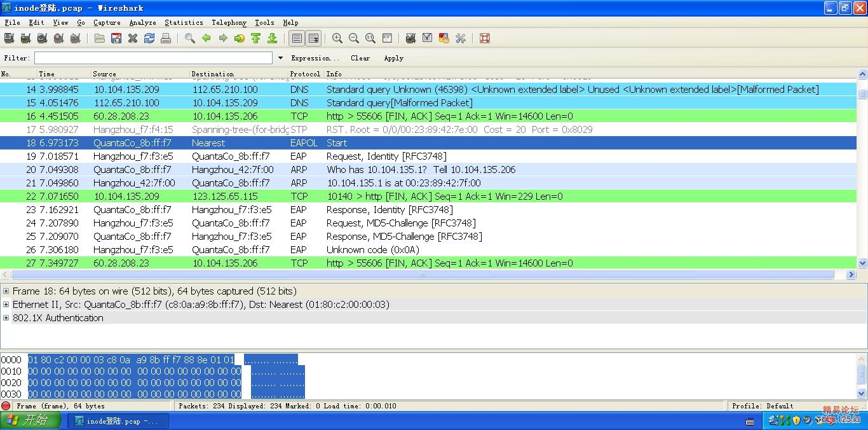Jump to the first packet
This screenshot has height=430, width=868.
tap(256, 38)
